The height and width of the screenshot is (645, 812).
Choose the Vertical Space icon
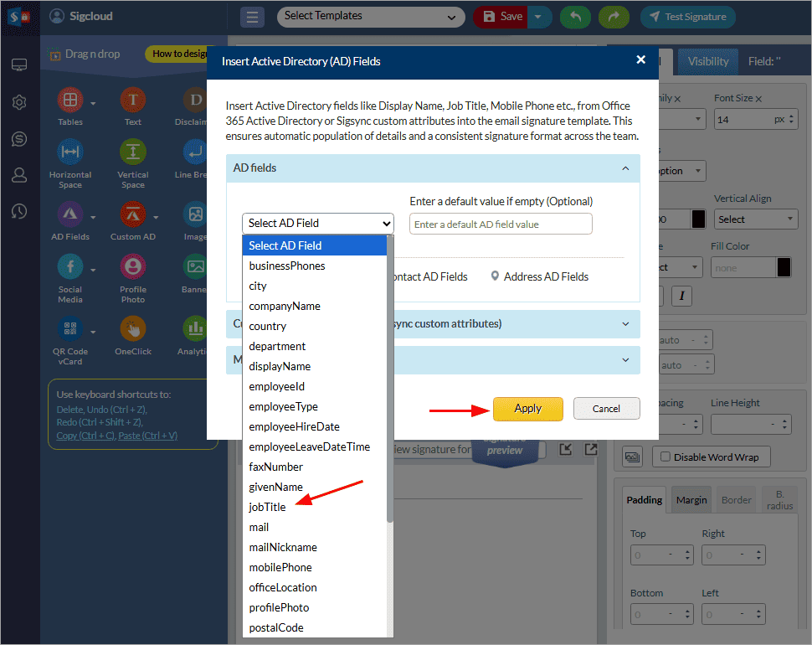coord(132,152)
